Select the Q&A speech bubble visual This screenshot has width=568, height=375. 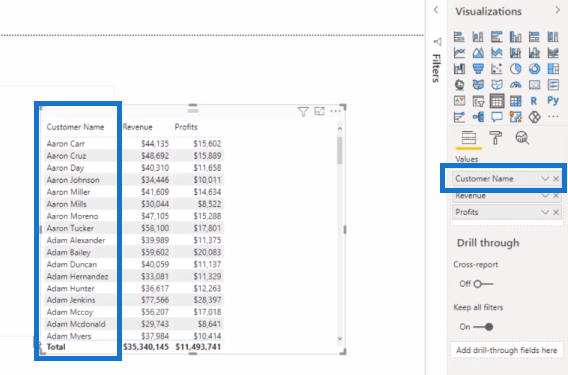coord(497,117)
